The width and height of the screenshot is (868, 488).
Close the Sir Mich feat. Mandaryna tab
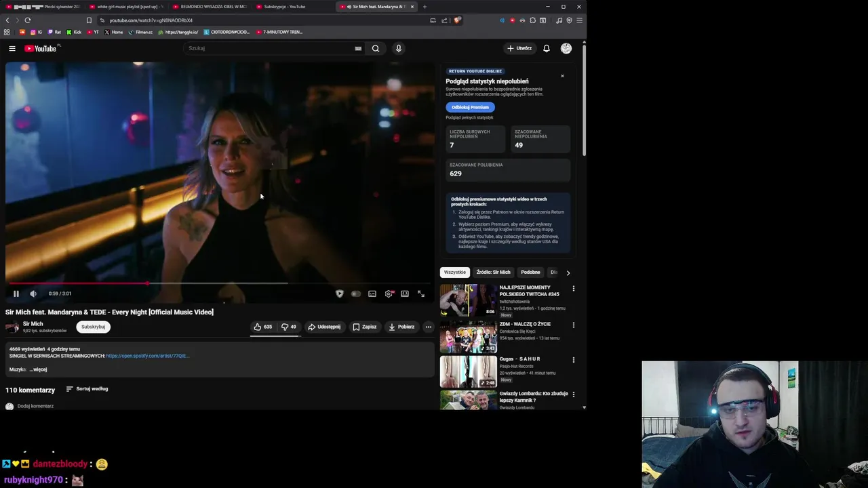tap(412, 7)
